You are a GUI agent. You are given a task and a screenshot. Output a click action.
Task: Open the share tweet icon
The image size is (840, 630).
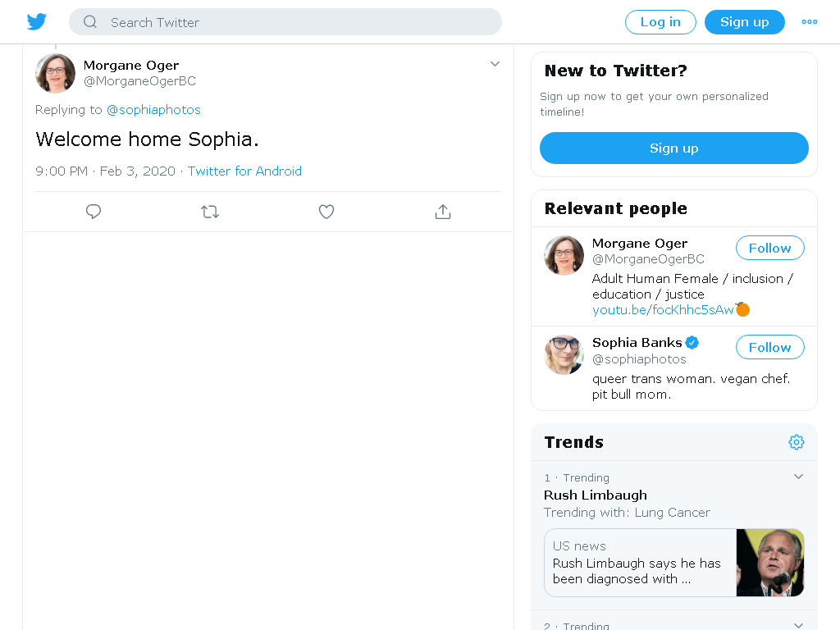pyautogui.click(x=443, y=212)
